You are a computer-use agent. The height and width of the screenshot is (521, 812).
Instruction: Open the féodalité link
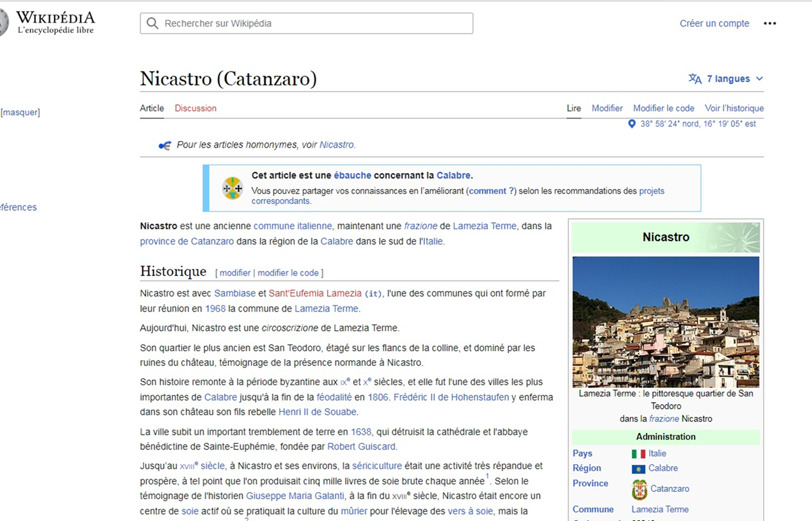(x=334, y=398)
